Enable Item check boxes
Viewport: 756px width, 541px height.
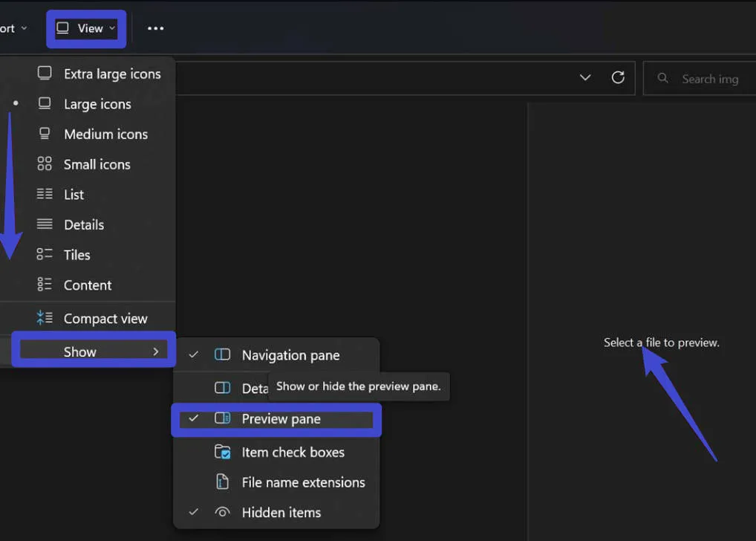pyautogui.click(x=293, y=452)
